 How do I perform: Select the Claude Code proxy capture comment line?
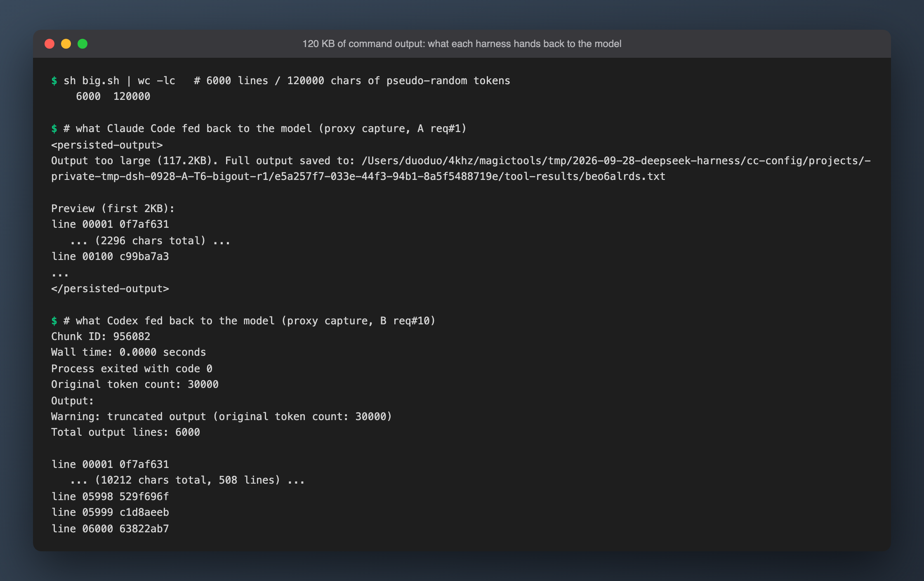tap(265, 128)
